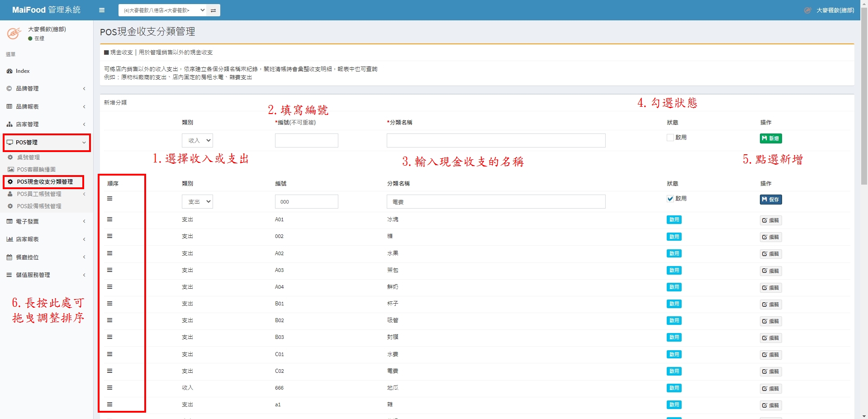This screenshot has width=868, height=419.
Task: Click edit icon button for 吸管 row
Action: (770, 321)
